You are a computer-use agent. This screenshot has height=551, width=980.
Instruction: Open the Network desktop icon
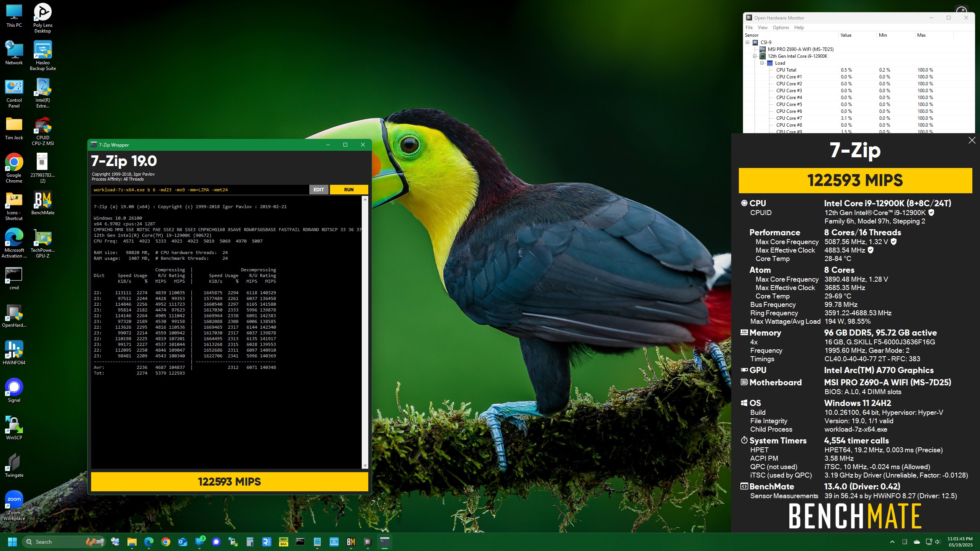14,53
